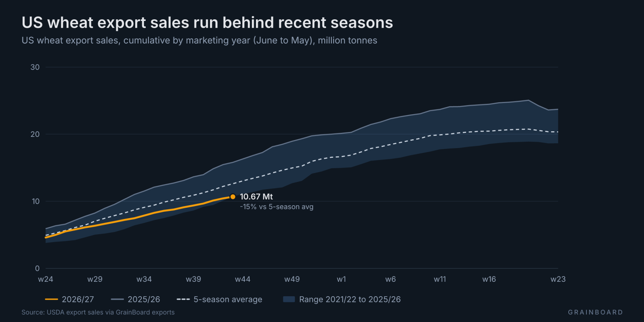Toggle the 2025/26 series legend label

coord(144,299)
